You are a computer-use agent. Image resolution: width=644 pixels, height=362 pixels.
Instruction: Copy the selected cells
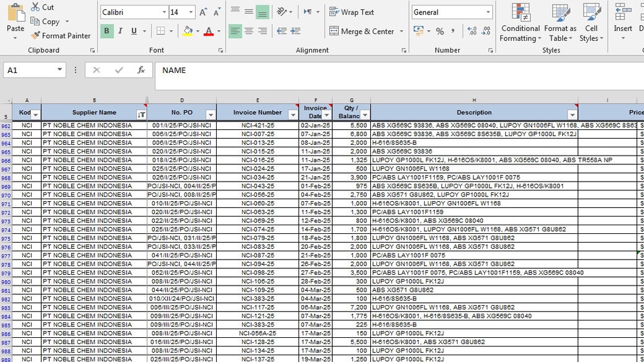46,21
